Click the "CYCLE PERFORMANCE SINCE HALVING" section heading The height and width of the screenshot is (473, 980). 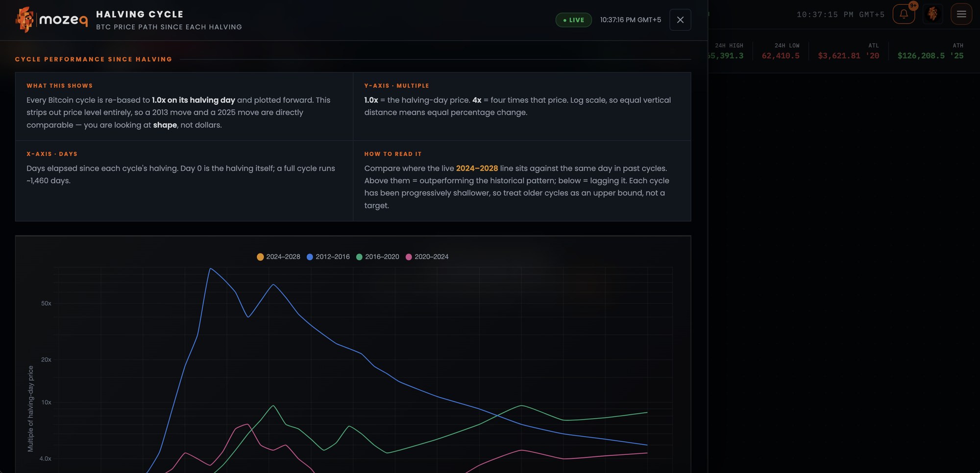(x=94, y=59)
